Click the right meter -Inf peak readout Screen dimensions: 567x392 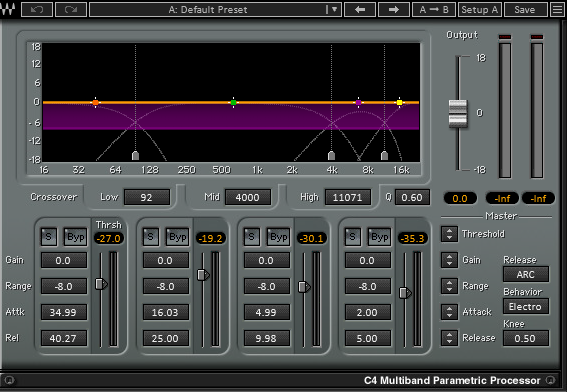pyautogui.click(x=538, y=198)
